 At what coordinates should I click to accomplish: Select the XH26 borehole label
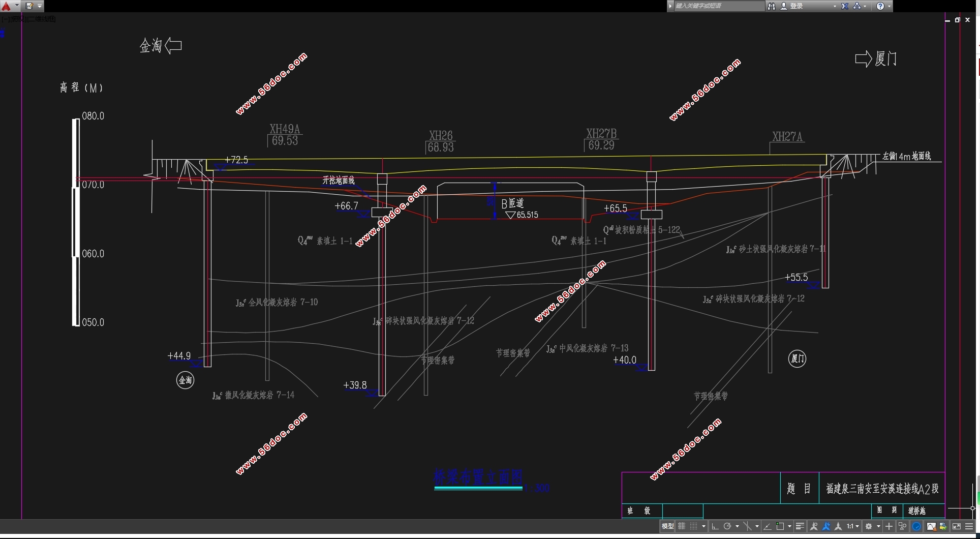click(x=441, y=135)
